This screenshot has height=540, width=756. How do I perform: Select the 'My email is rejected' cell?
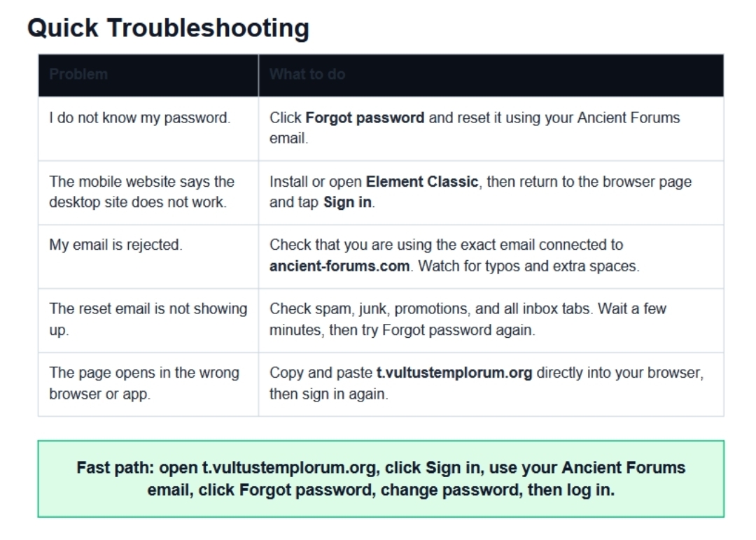coord(115,245)
